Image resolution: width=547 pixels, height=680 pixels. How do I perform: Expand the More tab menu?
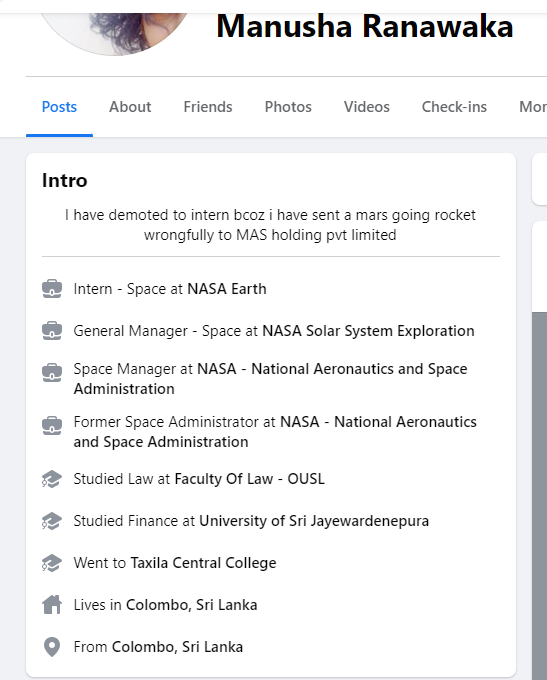pyautogui.click(x=533, y=107)
